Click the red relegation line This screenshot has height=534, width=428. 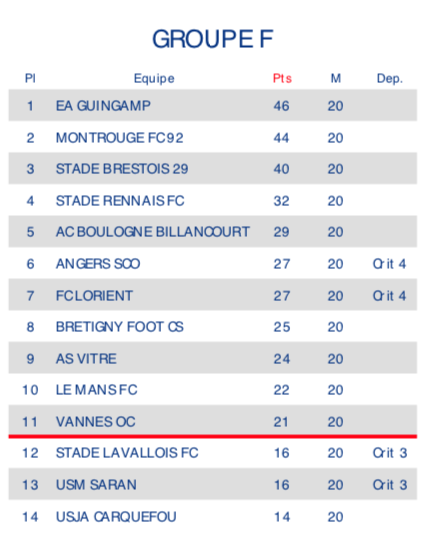pos(213,436)
